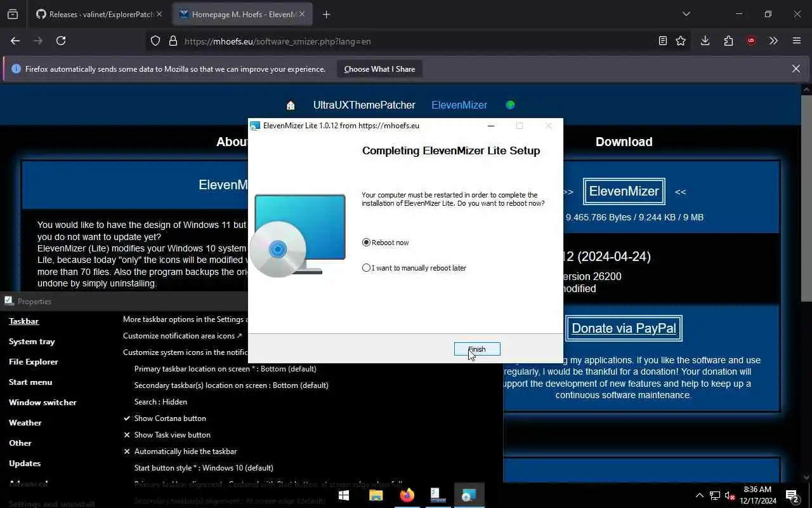The image size is (812, 508).
Task: Toggle Automatically hide the taskbar option
Action: click(x=180, y=451)
